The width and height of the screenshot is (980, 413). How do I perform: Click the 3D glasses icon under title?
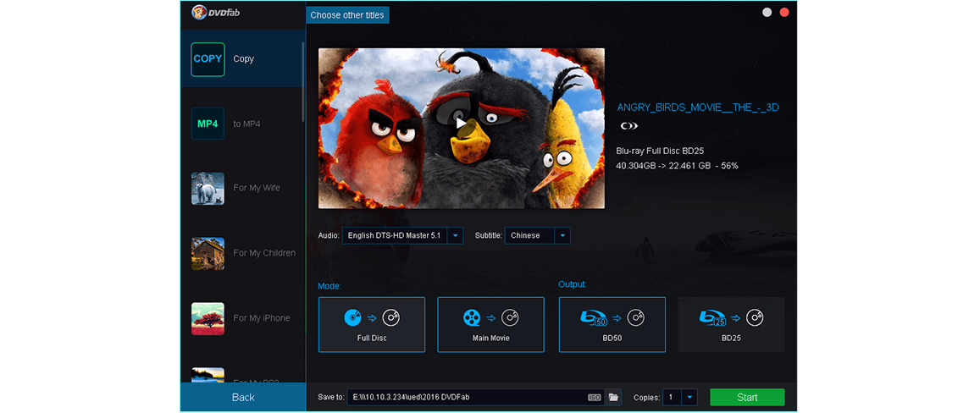(628, 125)
